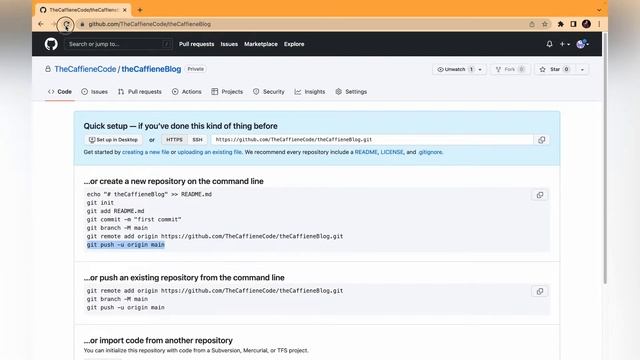
Task: Open the Insights tab
Action: (310, 92)
